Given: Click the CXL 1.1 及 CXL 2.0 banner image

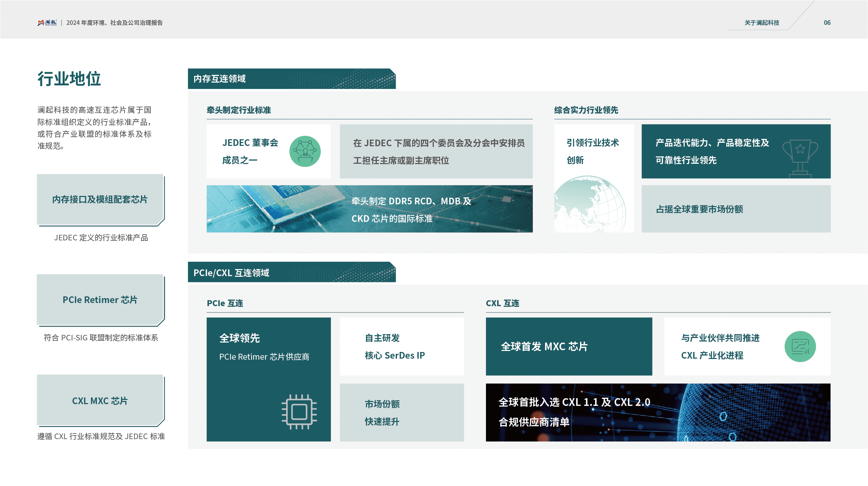Looking at the screenshot, I should click(x=658, y=412).
